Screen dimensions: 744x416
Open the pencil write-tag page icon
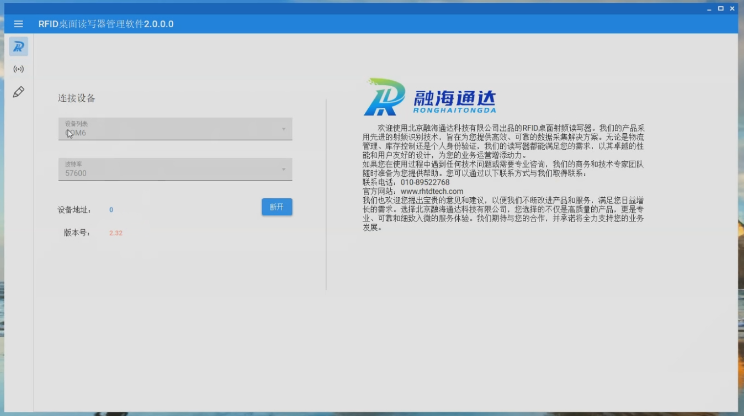(19, 92)
